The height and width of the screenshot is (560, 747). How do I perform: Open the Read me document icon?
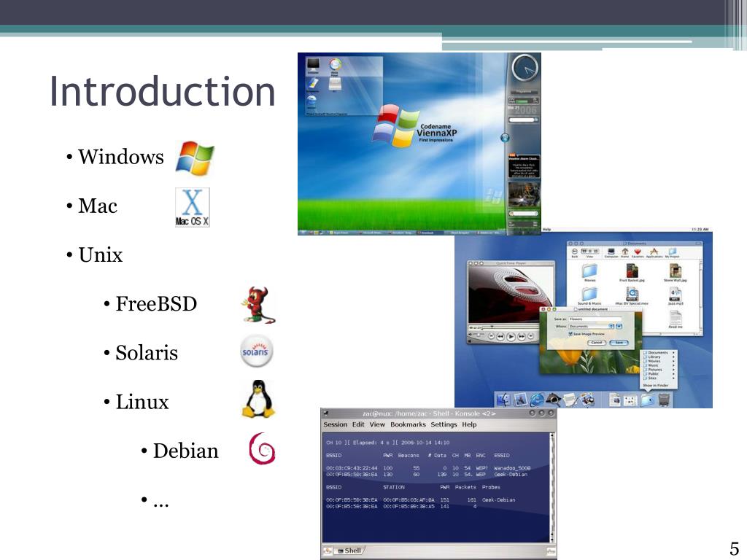pos(675,319)
